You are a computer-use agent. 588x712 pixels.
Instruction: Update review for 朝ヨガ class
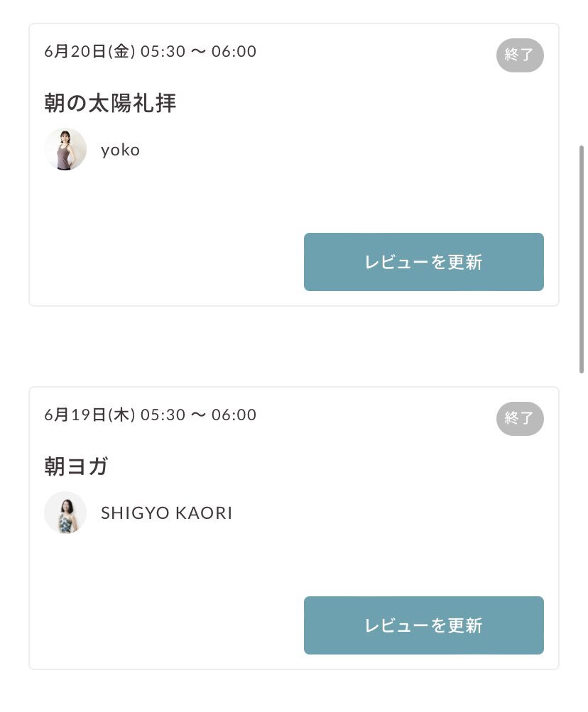tap(423, 625)
